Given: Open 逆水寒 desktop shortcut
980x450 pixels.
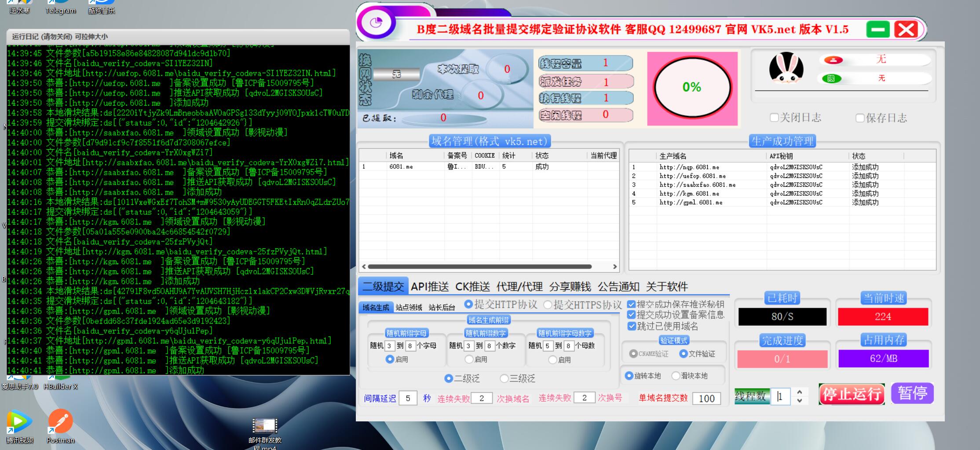Looking at the screenshot, I should click(x=19, y=7).
